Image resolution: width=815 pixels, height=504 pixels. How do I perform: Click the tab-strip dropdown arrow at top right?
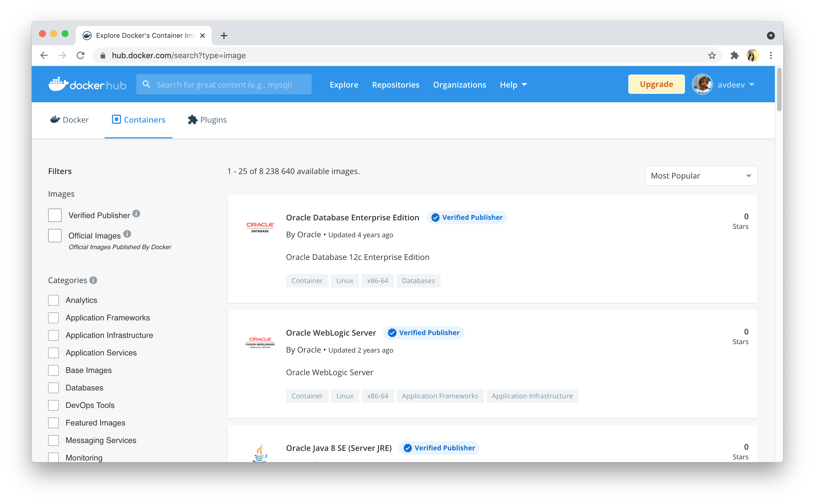pyautogui.click(x=771, y=35)
